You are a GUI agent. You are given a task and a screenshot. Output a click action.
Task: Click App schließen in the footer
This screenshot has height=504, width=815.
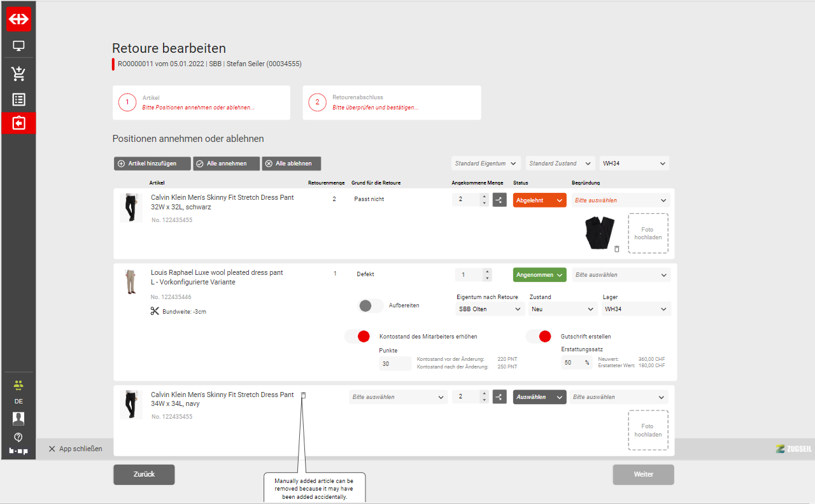(75, 449)
